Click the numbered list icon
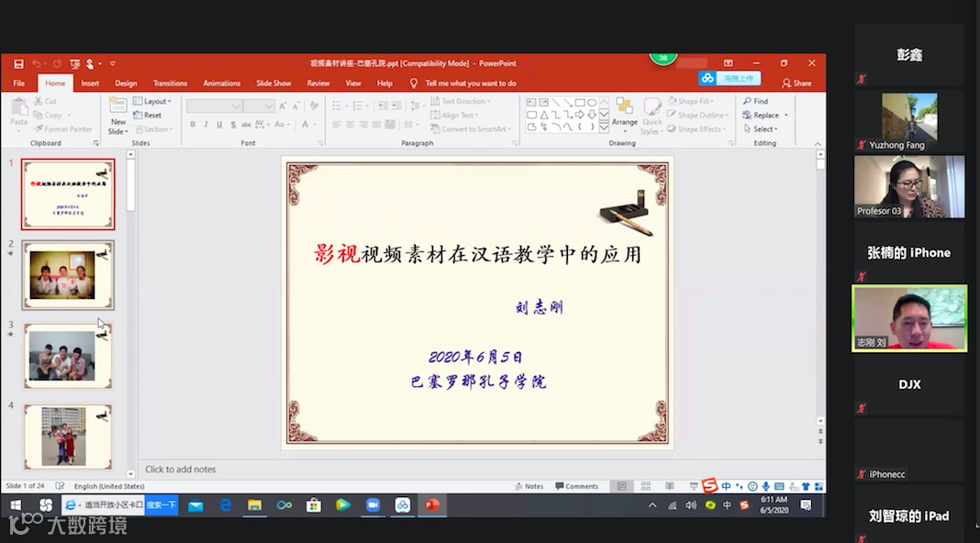Image resolution: width=980 pixels, height=543 pixels. [x=358, y=106]
